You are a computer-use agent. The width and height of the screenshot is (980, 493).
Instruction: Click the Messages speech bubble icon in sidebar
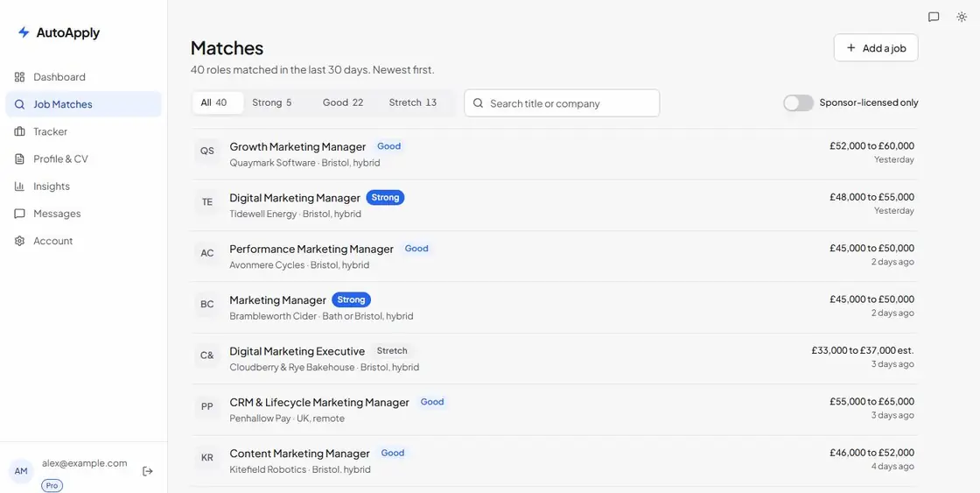pos(19,214)
